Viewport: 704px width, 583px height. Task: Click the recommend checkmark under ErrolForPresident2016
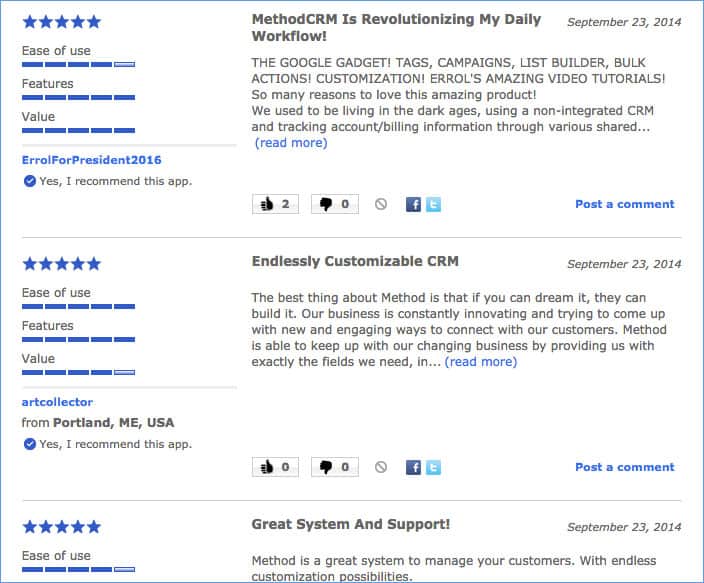tap(30, 181)
